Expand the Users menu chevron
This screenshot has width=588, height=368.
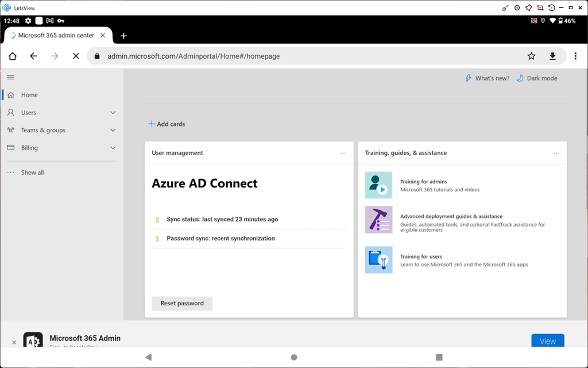click(113, 113)
